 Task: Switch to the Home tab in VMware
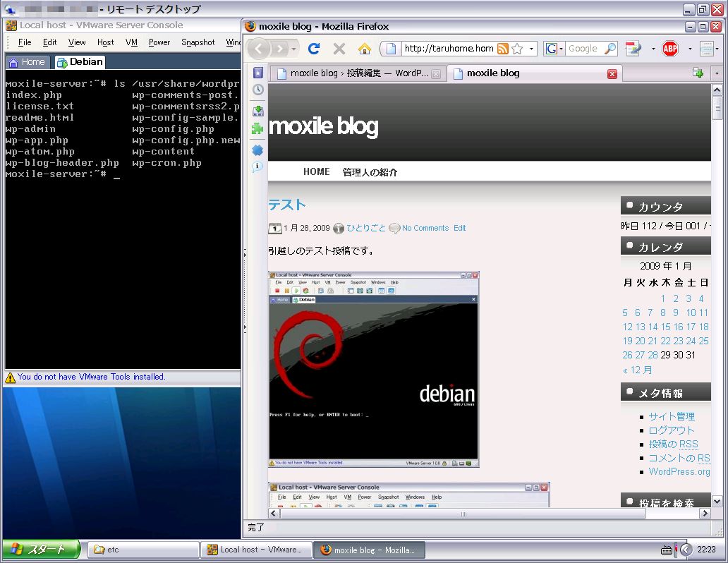(x=28, y=62)
